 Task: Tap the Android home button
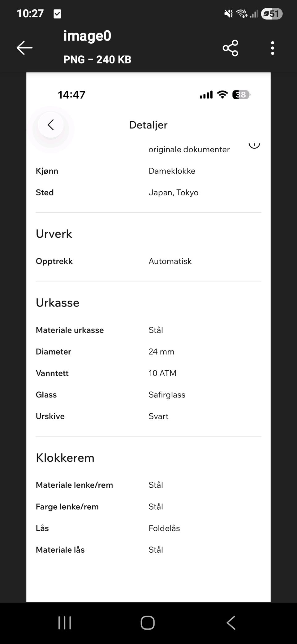click(148, 623)
